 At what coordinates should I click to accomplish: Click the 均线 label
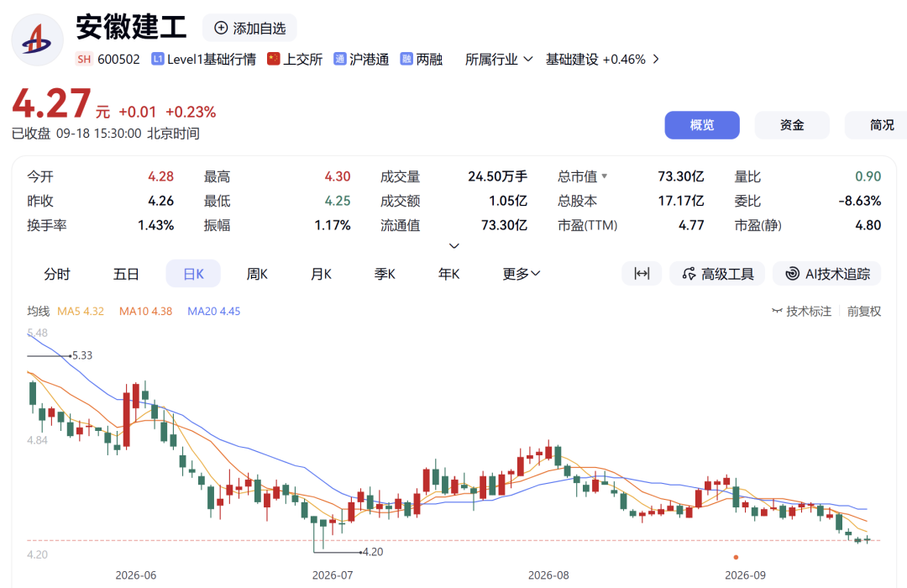click(x=38, y=312)
